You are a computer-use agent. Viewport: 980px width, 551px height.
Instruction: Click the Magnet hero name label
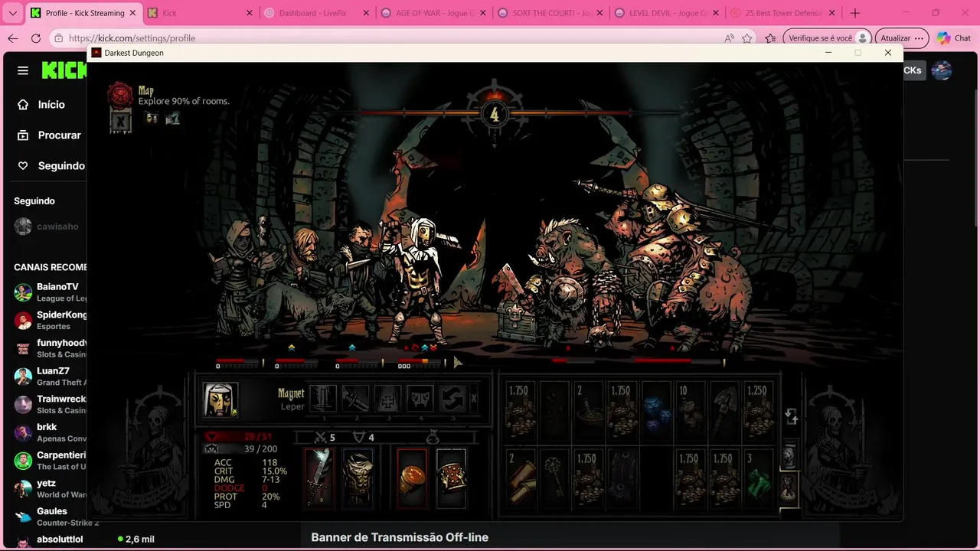[291, 393]
